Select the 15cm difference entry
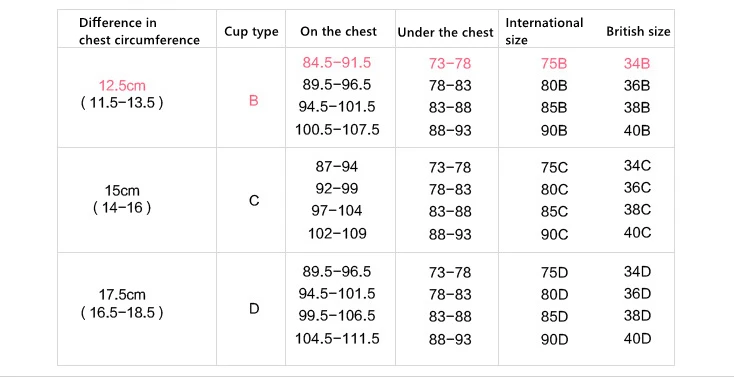 (122, 191)
